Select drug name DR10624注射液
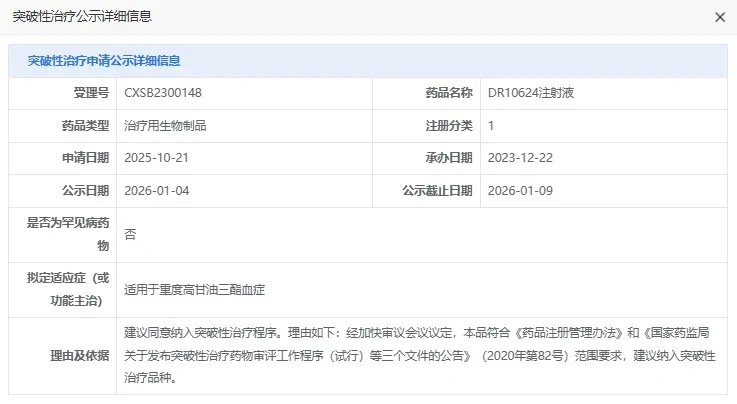Viewport: 737px width, 404px height. coord(531,93)
